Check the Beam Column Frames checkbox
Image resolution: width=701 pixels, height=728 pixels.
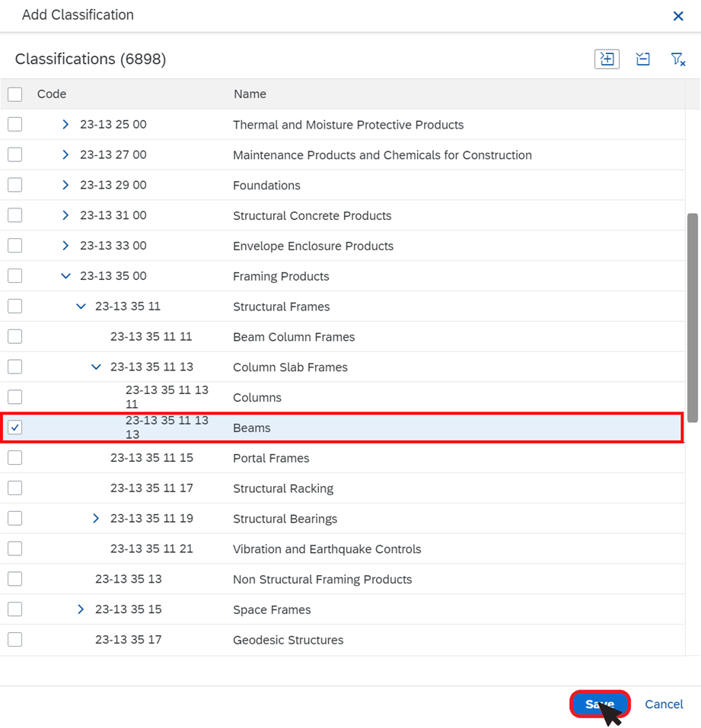(15, 336)
